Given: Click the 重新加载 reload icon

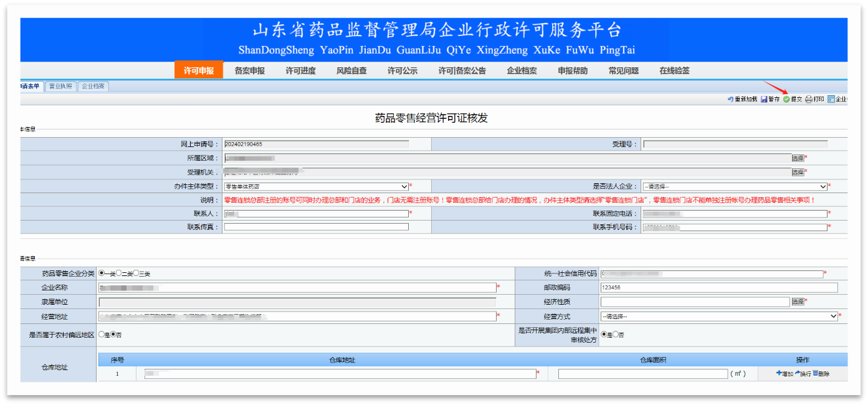Looking at the screenshot, I should [731, 98].
